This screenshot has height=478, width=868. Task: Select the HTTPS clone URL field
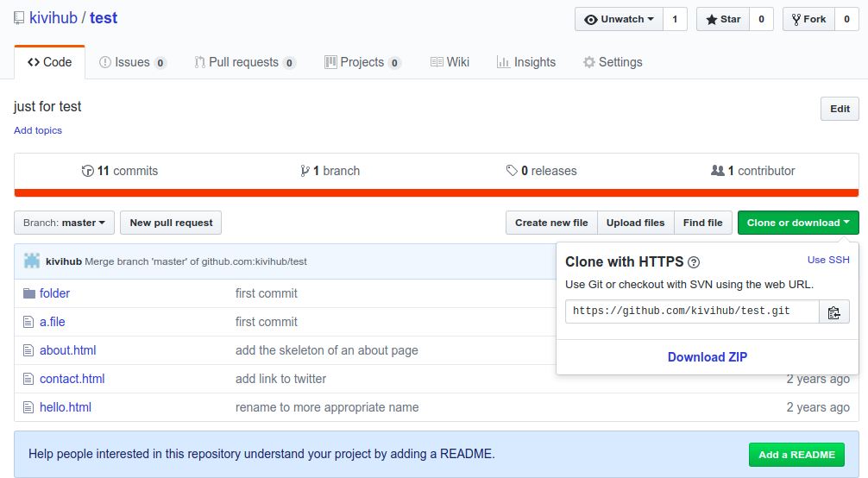[x=692, y=311]
